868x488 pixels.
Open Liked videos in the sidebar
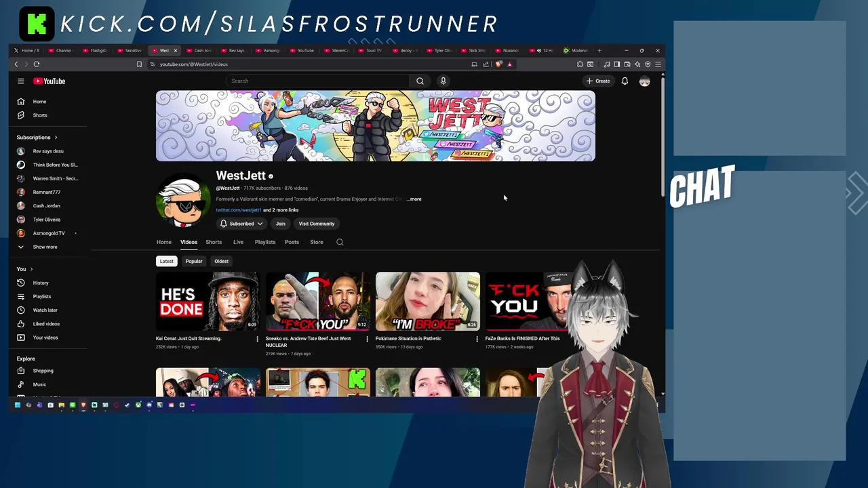pyautogui.click(x=47, y=324)
